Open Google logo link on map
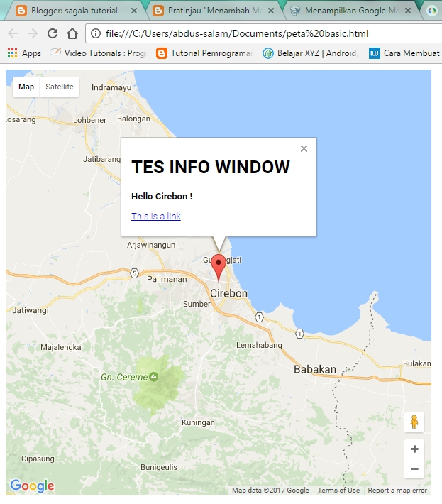Image resolution: width=442 pixels, height=504 pixels. click(x=32, y=486)
